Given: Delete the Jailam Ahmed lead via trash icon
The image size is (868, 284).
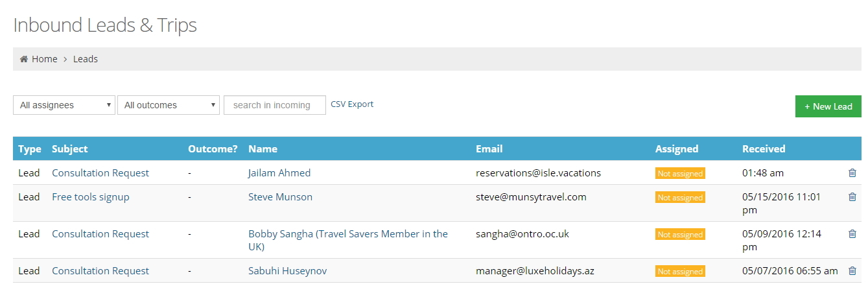Looking at the screenshot, I should point(852,172).
